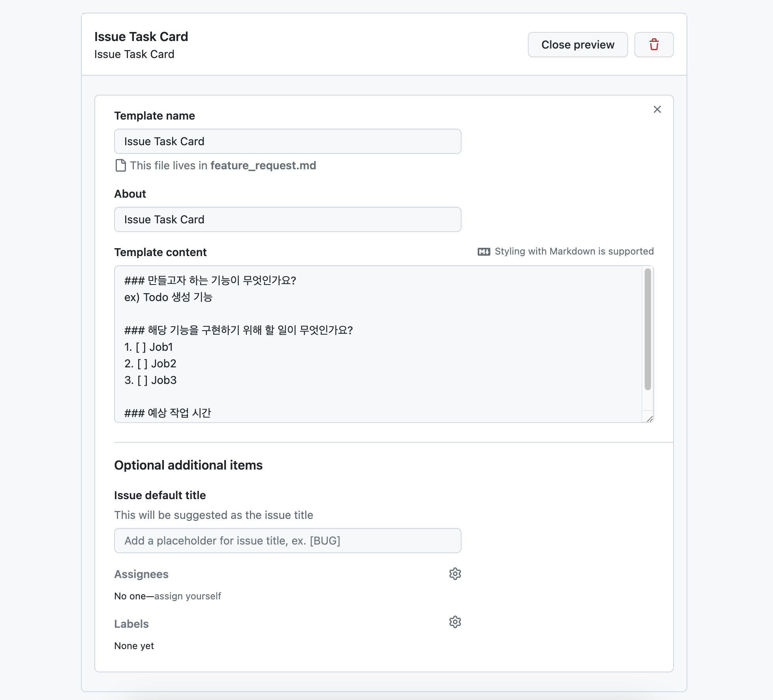The height and width of the screenshot is (700, 773).
Task: Close the template editor with the X
Action: tap(657, 109)
